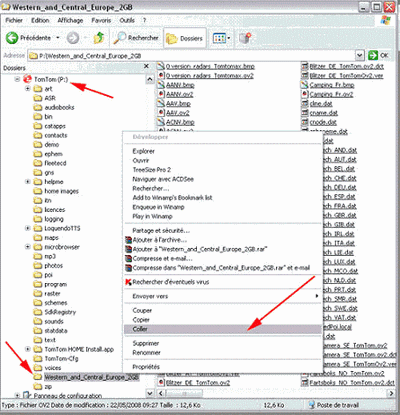This screenshot has height=415, width=400.
Task: Choose Couper in the context menu
Action: tap(142, 310)
